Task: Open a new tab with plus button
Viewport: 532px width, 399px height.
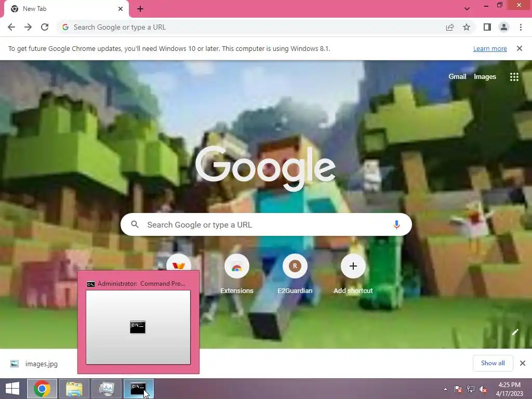Action: click(x=140, y=9)
